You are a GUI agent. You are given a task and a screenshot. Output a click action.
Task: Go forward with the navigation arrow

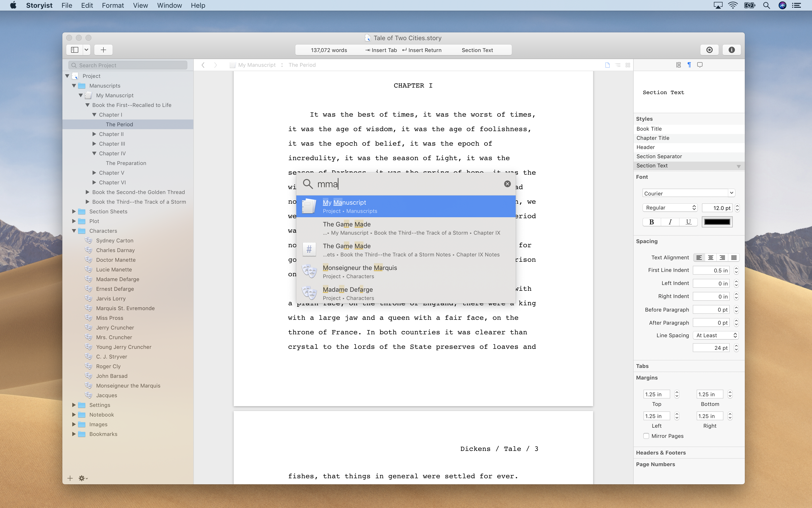click(215, 65)
